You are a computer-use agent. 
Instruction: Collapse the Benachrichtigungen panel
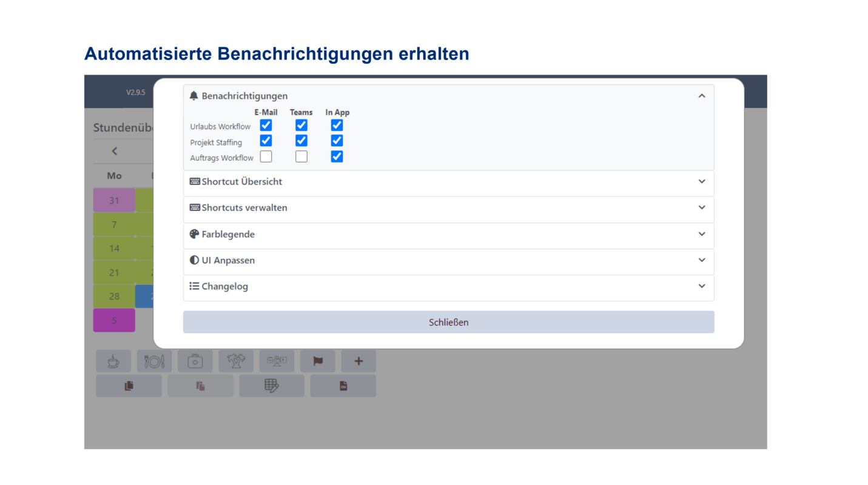[702, 95]
